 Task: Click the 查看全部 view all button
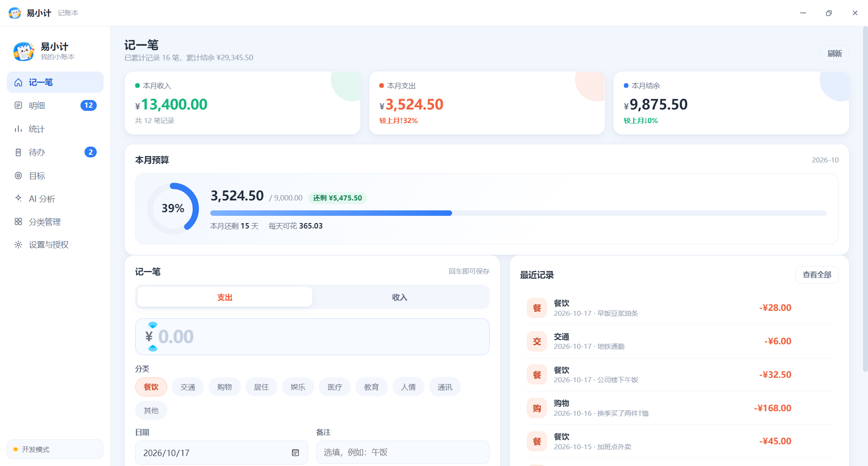817,275
